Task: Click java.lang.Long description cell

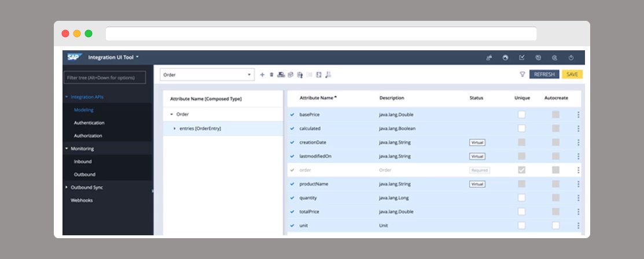Action: coord(393,198)
